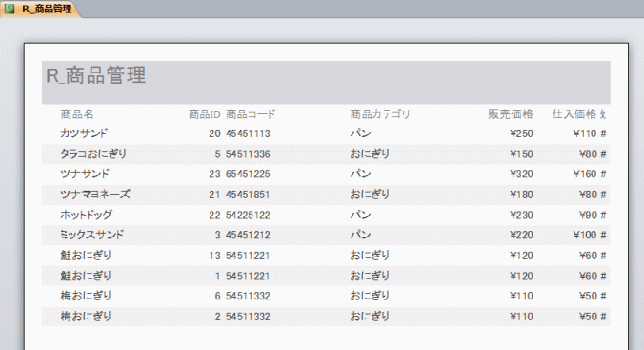644x350 pixels.
Task: Click the ¥230 selling price
Action: [x=521, y=216]
